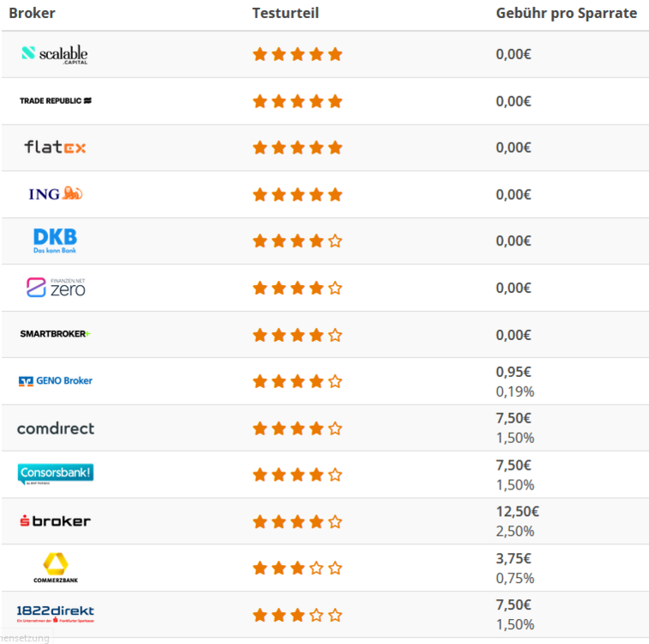Select the flatex logo
The image size is (649, 644).
coord(55,148)
